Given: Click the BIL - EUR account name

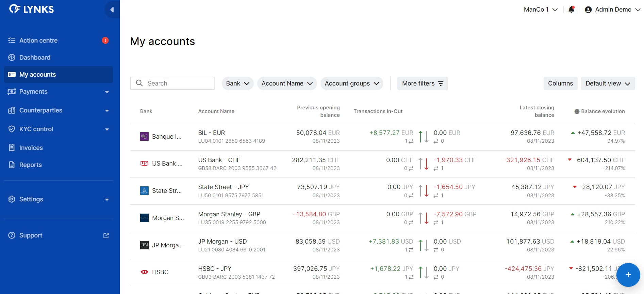Looking at the screenshot, I should tap(212, 133).
